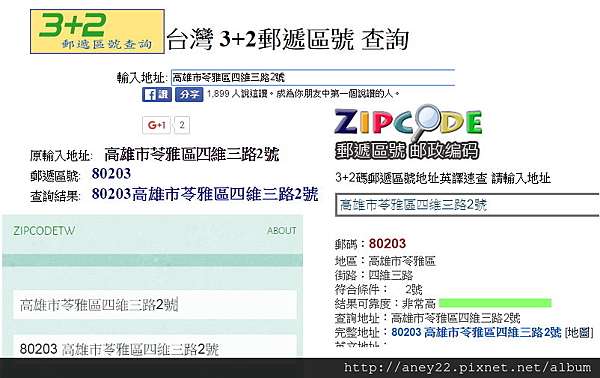Image resolution: width=600 pixels, height=378 pixels.
Task: Open the ABOUT link in ZIPCODETW
Action: pos(282,231)
